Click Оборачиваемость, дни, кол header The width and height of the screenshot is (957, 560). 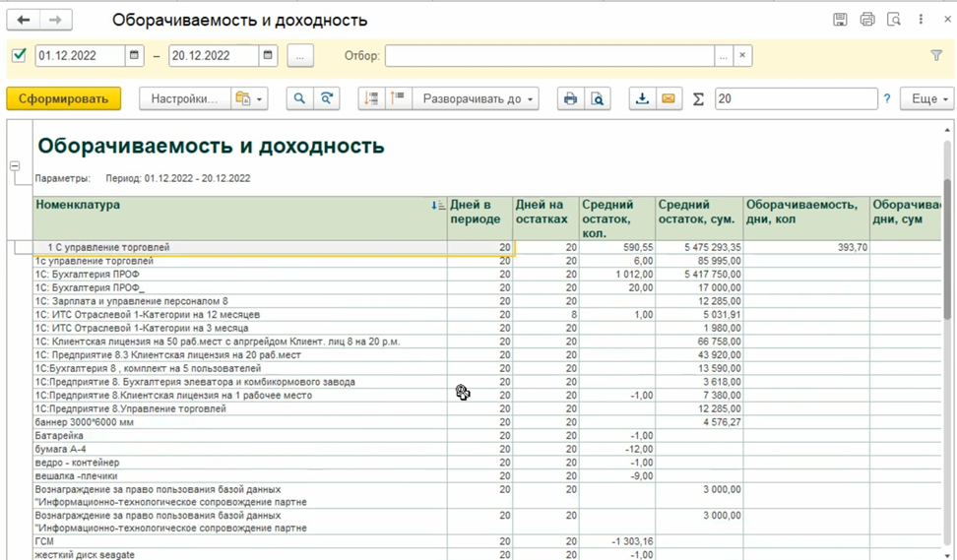coord(807,218)
